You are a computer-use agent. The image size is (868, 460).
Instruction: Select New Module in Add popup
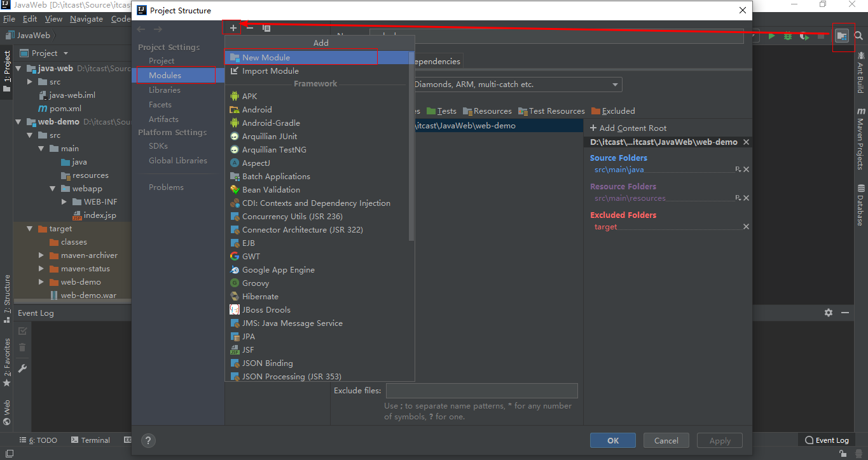pos(317,57)
